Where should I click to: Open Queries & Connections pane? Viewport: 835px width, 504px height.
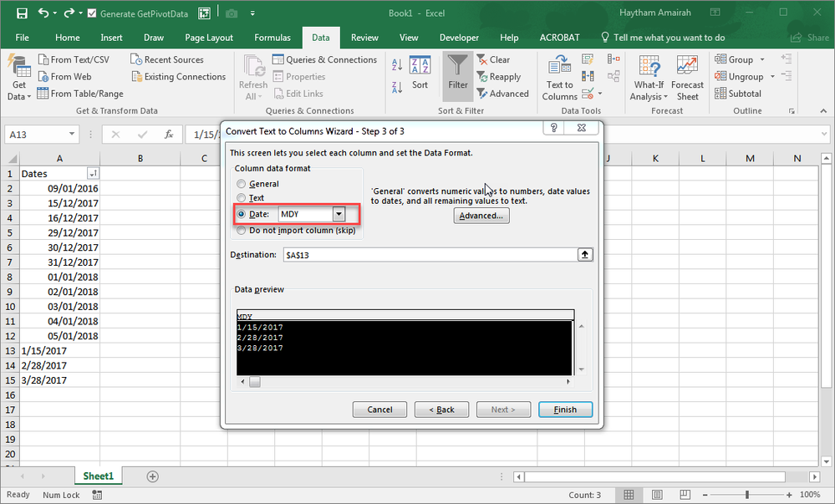pos(325,59)
